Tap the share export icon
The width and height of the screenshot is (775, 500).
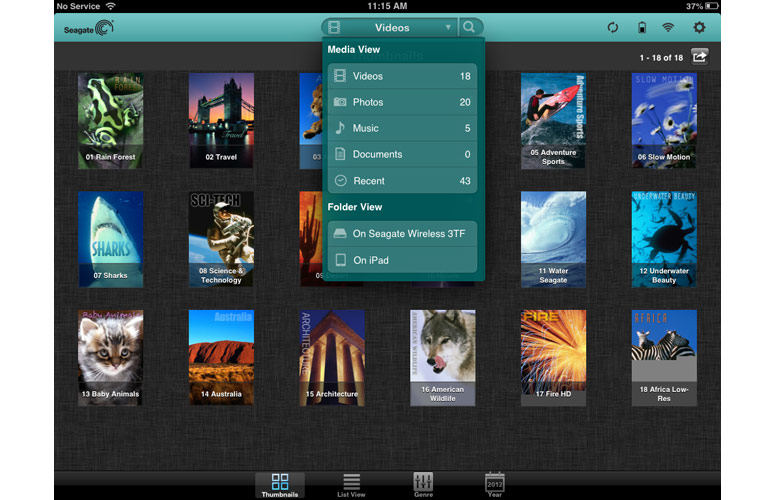[699, 57]
